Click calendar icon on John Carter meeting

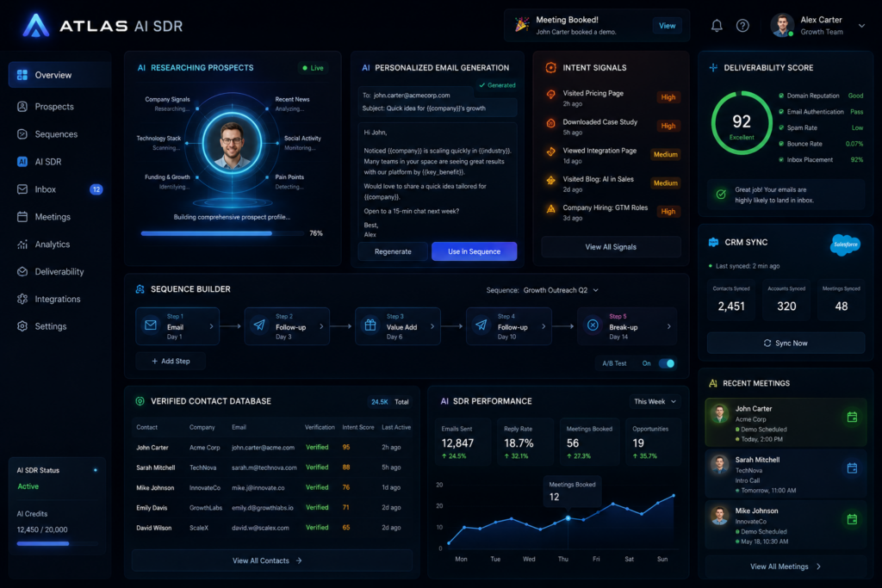852,417
